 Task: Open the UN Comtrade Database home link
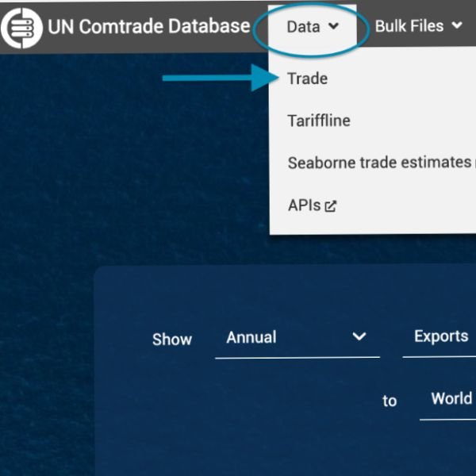tap(149, 26)
